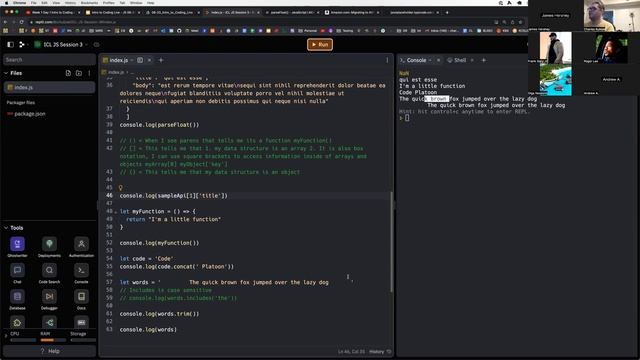Screen dimensions: 640x360
Task: Select index.js in file tree
Action: click(x=49, y=87)
